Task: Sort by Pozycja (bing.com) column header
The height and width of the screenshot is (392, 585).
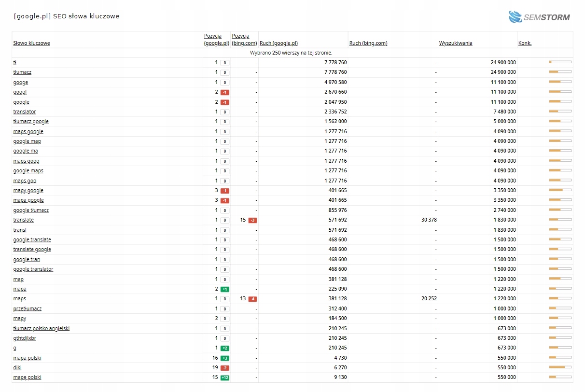Action: click(244, 40)
